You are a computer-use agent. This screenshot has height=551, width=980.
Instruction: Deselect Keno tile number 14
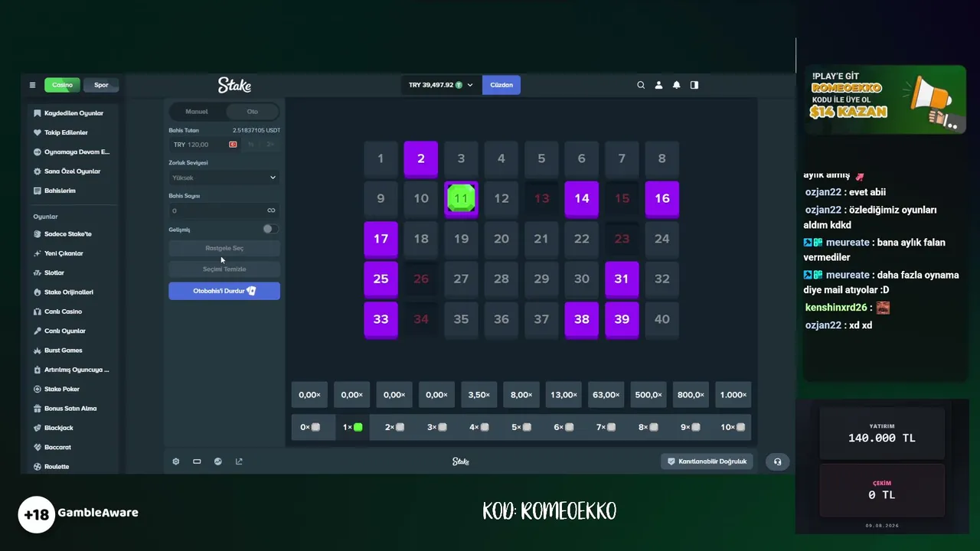pos(582,198)
